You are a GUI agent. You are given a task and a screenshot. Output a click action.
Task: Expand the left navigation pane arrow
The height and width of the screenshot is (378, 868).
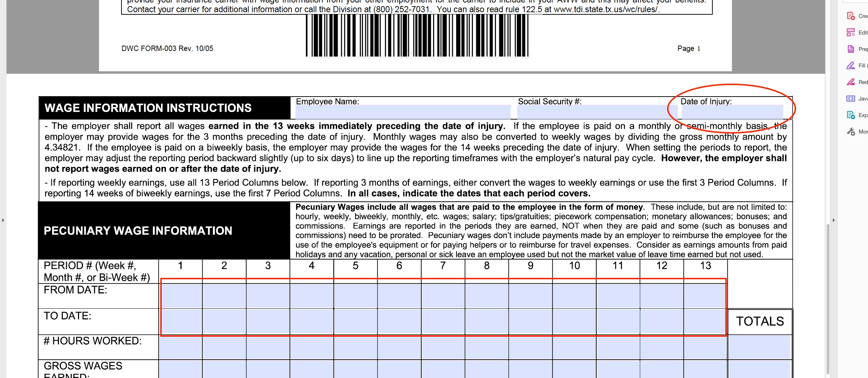(3, 220)
